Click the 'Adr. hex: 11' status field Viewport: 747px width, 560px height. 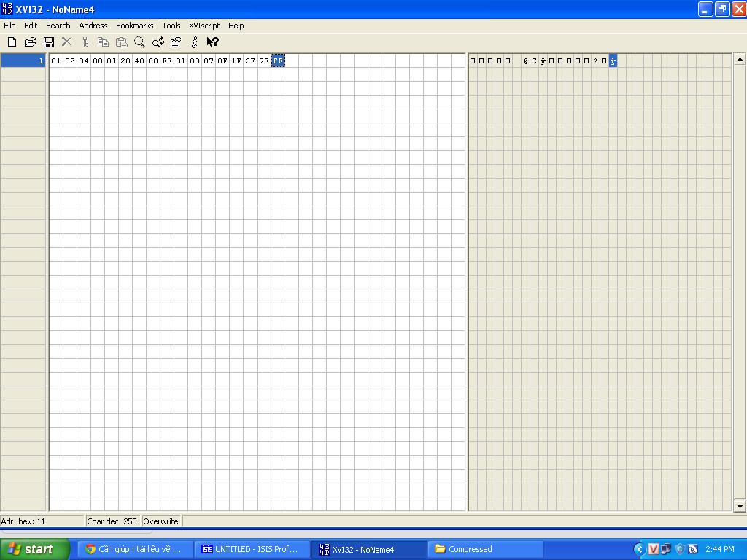click(42, 521)
